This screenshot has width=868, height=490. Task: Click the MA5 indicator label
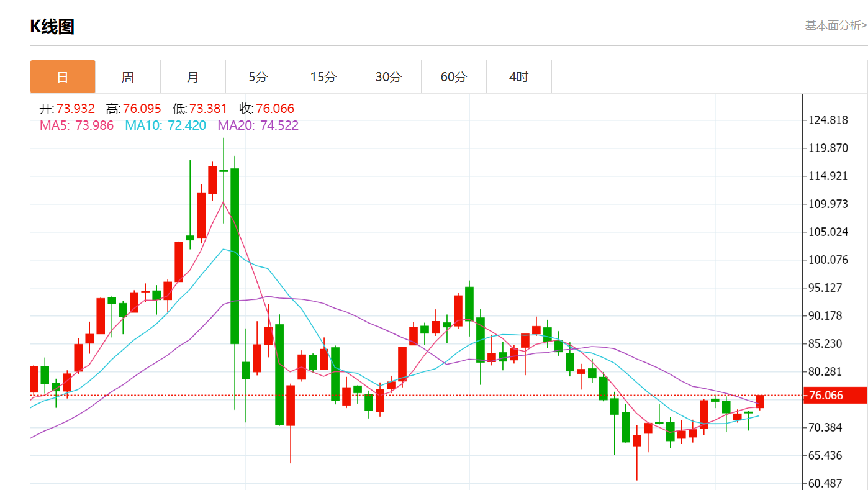click(76, 125)
